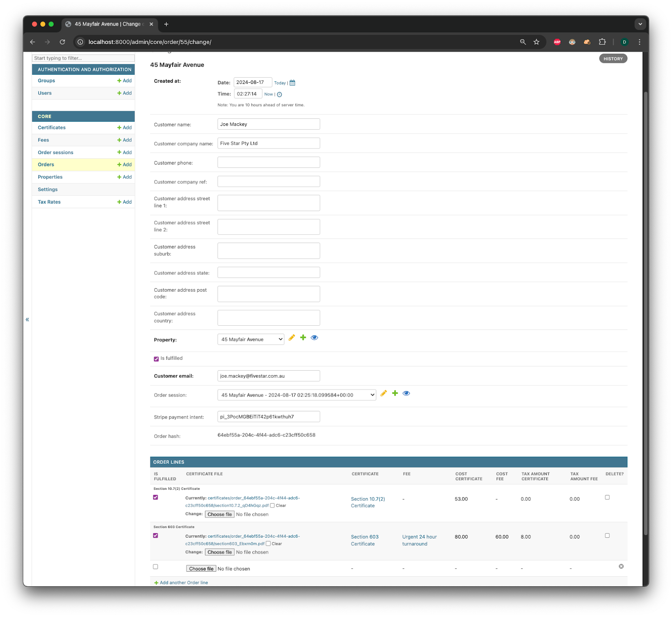Screen dimensions: 672x617
Task: Open the tab search chevron
Action: point(640,24)
